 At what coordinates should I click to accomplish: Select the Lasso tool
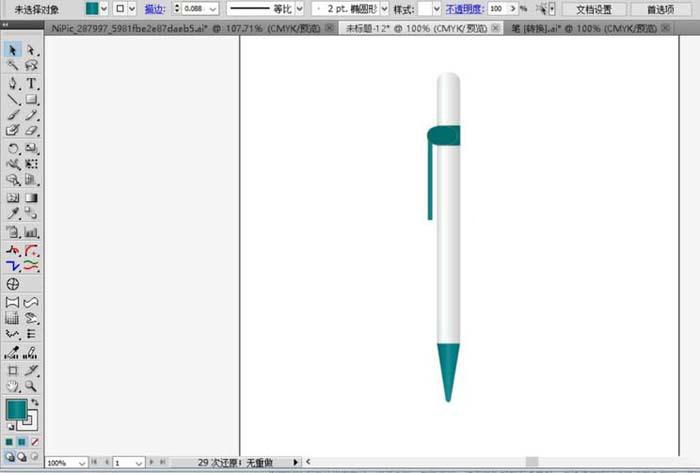[31, 66]
